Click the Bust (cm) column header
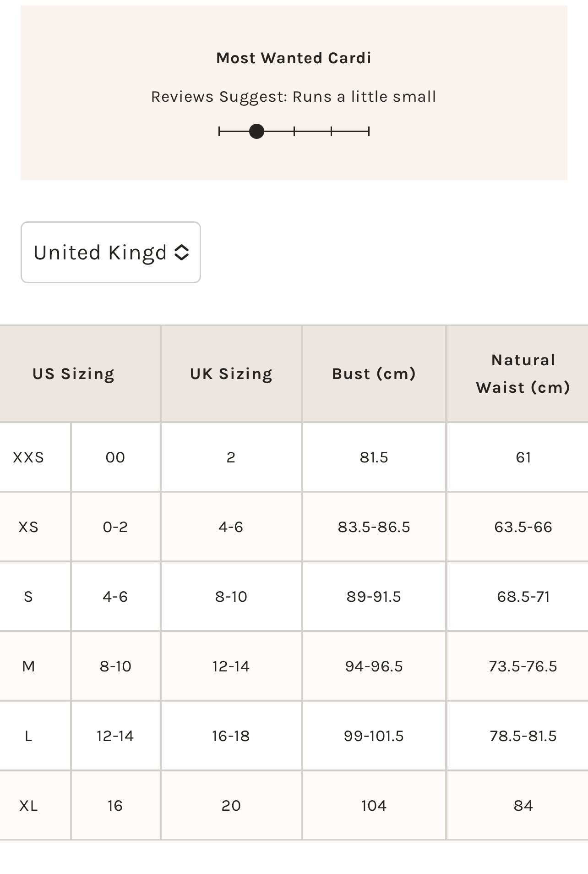Viewport: 588px width, 874px height. coord(374,374)
